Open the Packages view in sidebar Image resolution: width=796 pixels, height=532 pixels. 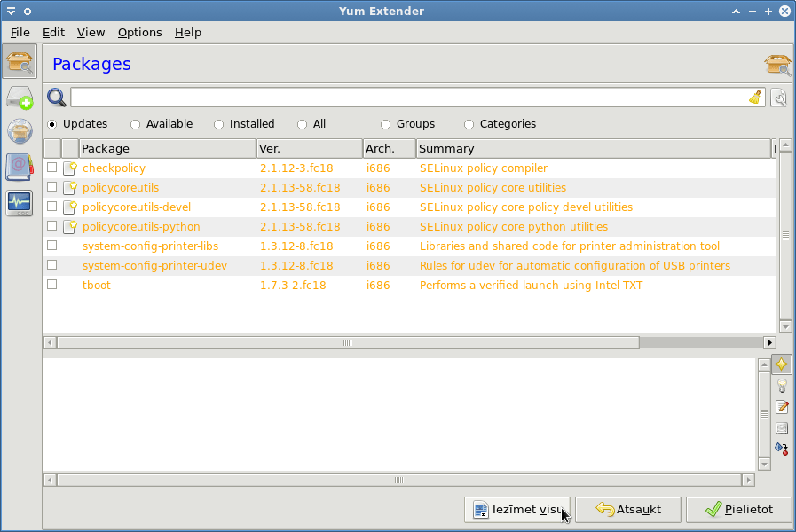pyautogui.click(x=20, y=62)
